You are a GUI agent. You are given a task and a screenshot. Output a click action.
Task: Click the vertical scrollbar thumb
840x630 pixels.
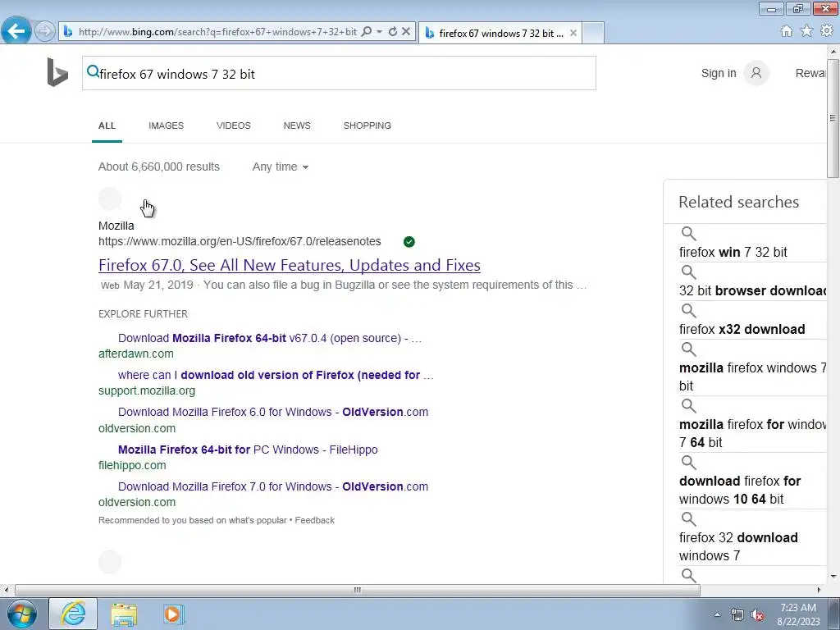click(833, 118)
